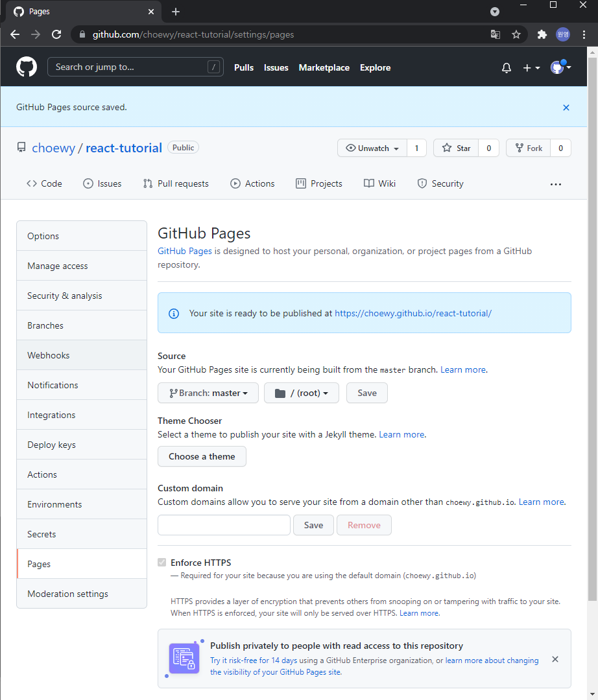Select Moderation settings in sidebar

point(82,594)
